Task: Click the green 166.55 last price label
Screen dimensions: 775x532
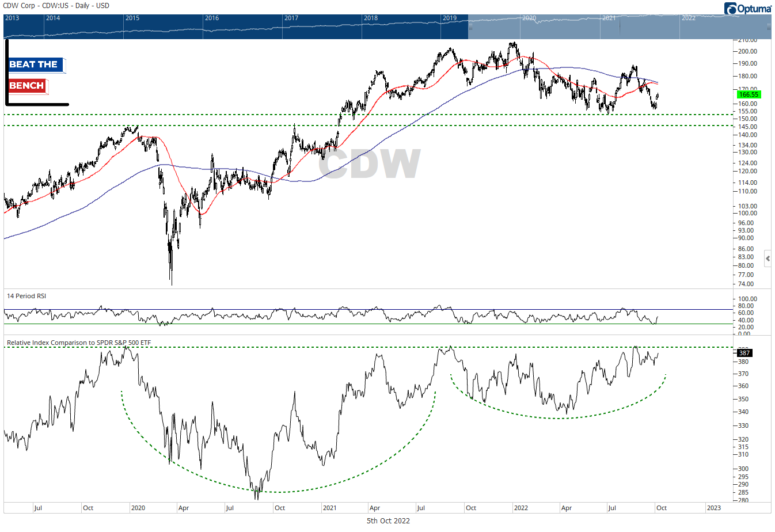Action: click(749, 94)
